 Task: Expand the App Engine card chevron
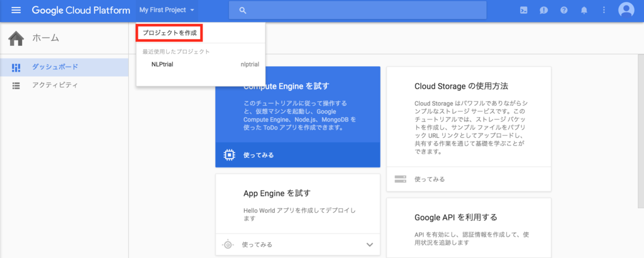(370, 245)
